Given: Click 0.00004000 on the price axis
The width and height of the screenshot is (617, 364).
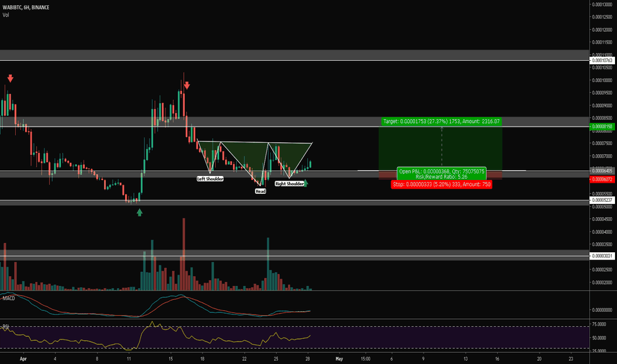Looking at the screenshot, I should click(x=602, y=232).
